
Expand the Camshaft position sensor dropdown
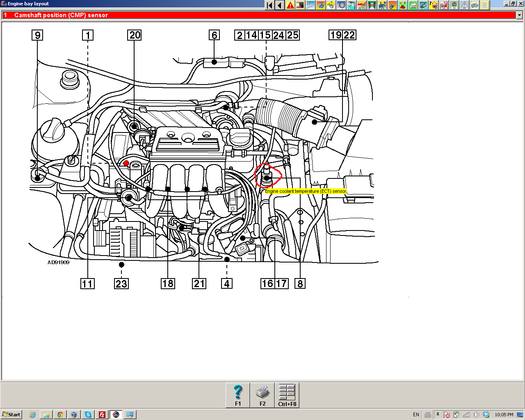click(519, 15)
